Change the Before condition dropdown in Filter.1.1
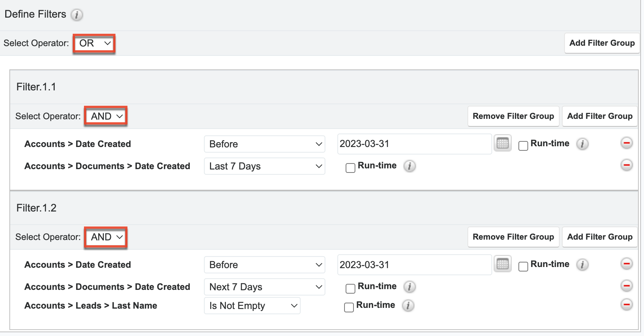Screen dimensions: 644x336 264,144
